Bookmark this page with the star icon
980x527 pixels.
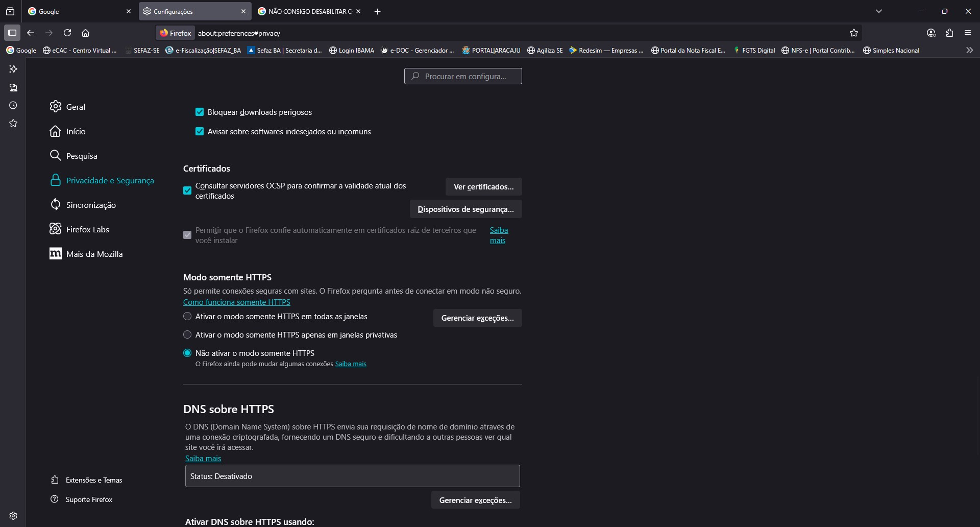pyautogui.click(x=854, y=33)
